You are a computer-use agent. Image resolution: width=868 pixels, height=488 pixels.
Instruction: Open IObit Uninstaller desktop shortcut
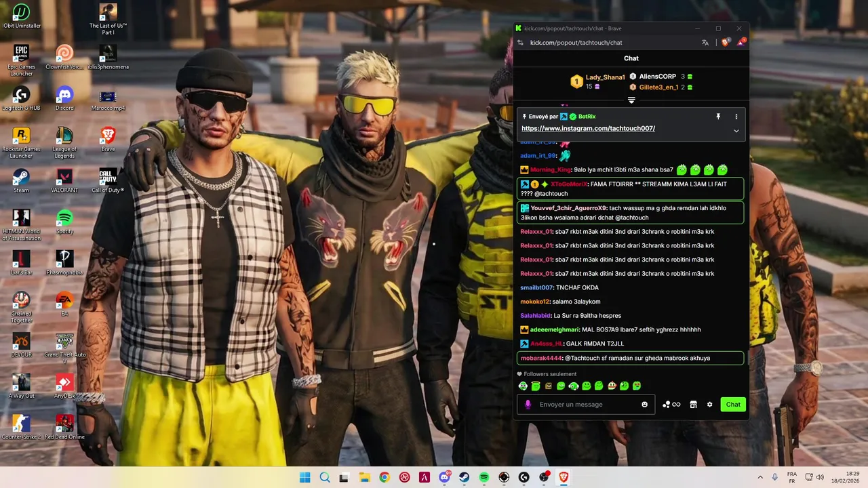(x=21, y=16)
